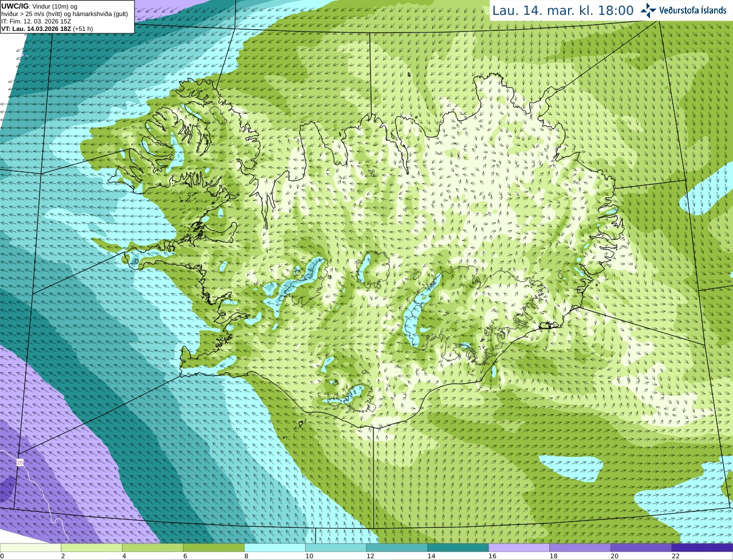This screenshot has width=733, height=560.
Task: Pick the 16–18 m/s lavender swatch
Action: coord(519,547)
